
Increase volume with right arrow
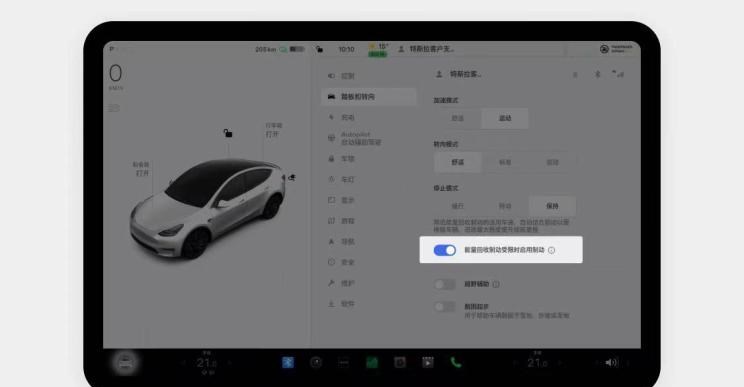tap(628, 363)
